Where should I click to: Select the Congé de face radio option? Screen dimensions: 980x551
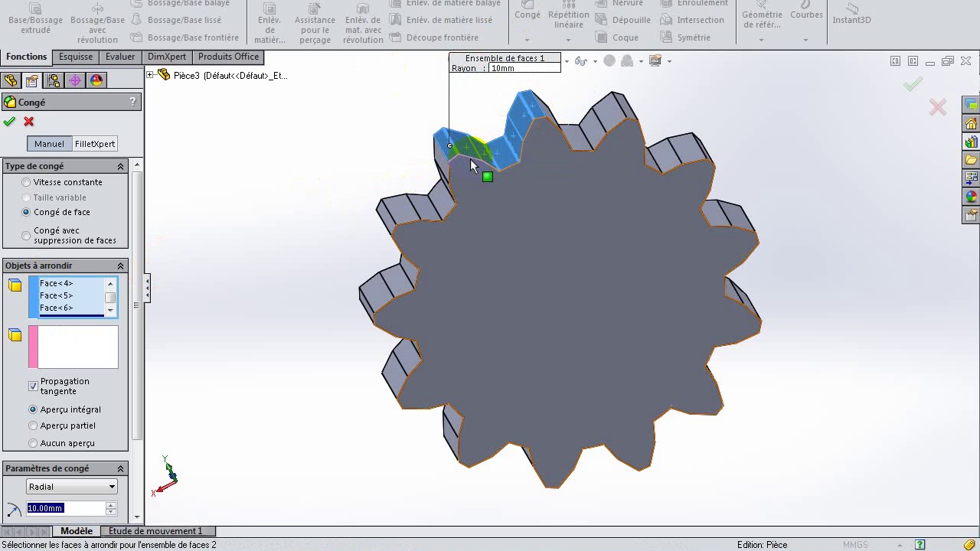coord(26,212)
